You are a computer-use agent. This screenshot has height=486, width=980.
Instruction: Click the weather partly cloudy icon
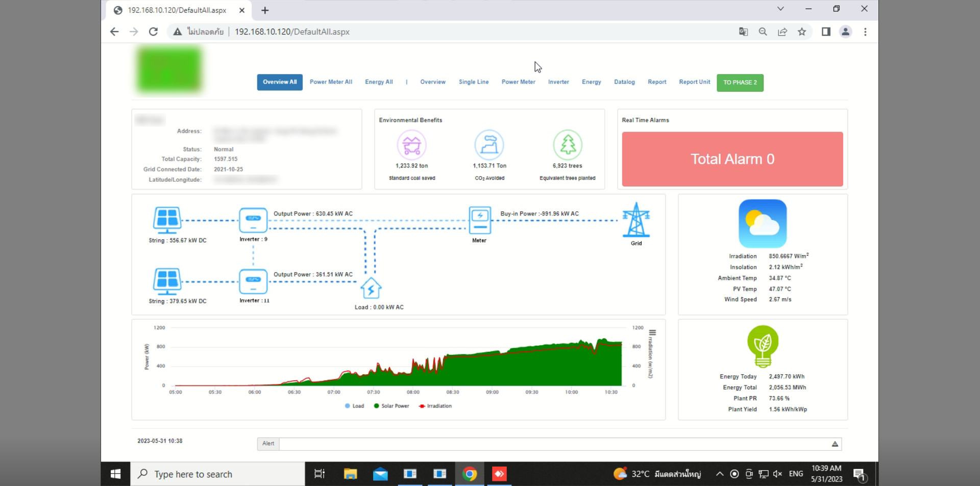click(763, 224)
